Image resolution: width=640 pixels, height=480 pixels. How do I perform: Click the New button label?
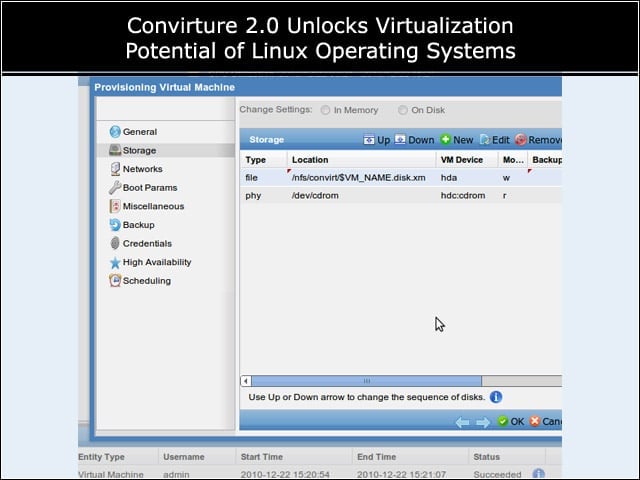click(463, 140)
